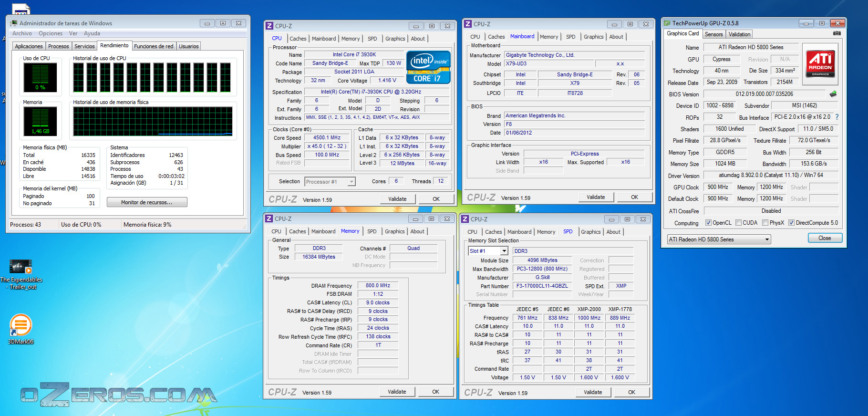Click the XMP SPD Ext. field
This screenshot has height=416, width=868.
click(621, 286)
